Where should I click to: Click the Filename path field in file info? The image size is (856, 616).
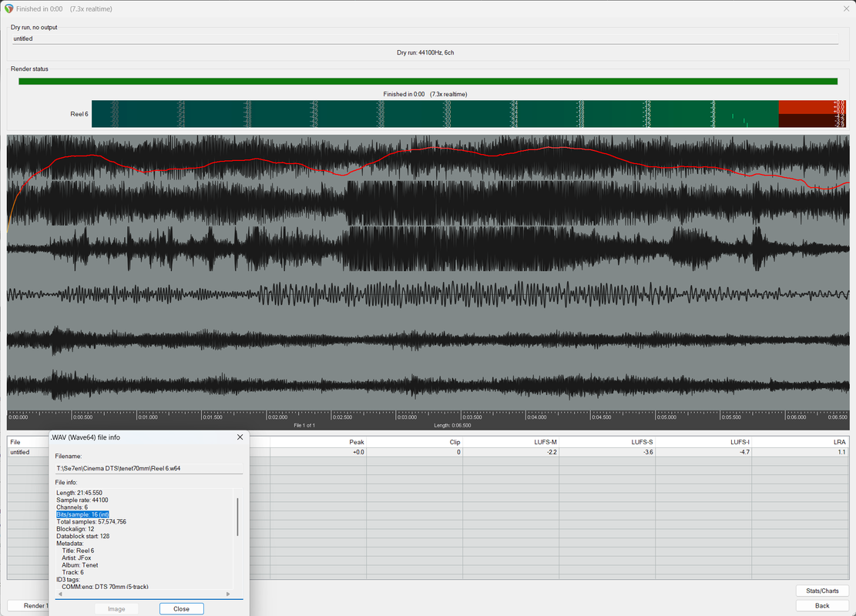coord(149,468)
